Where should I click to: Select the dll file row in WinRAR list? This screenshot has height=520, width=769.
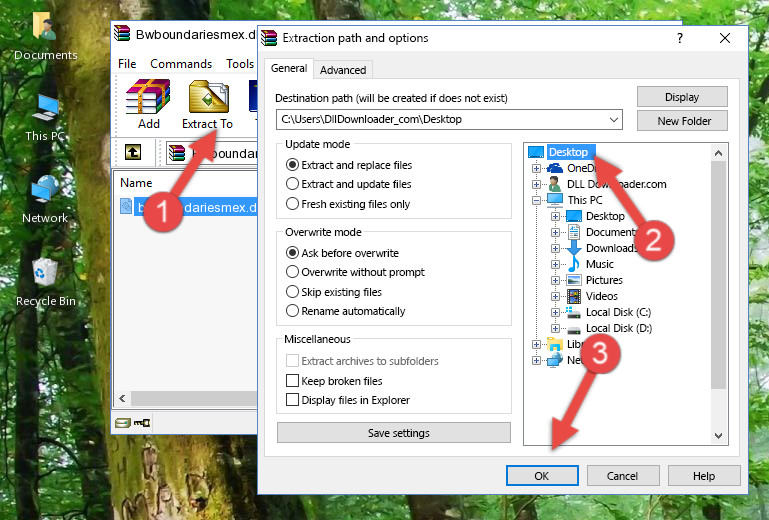(x=188, y=207)
